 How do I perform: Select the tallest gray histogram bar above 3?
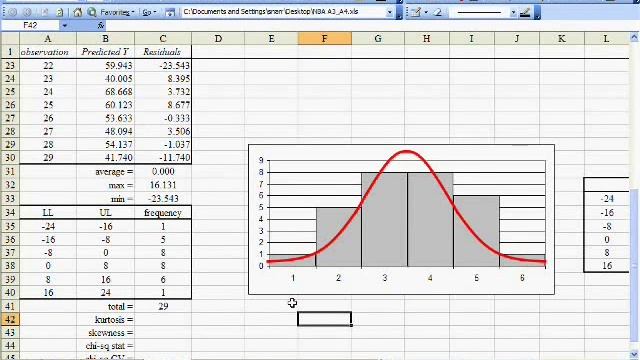click(x=384, y=220)
